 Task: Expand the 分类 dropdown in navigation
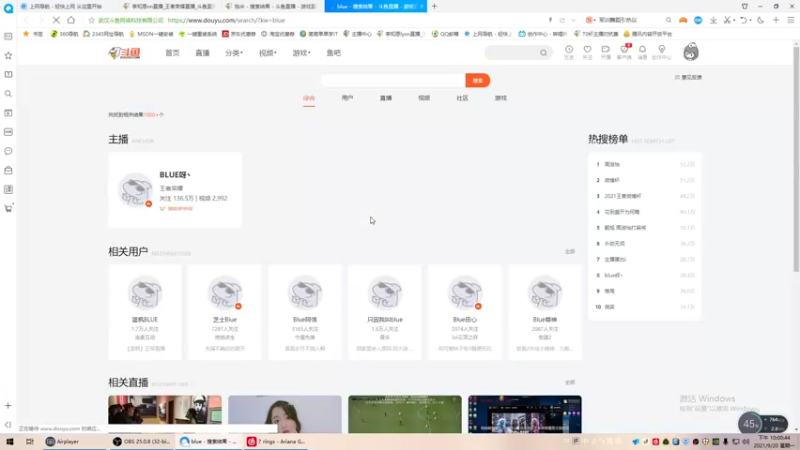coord(234,53)
